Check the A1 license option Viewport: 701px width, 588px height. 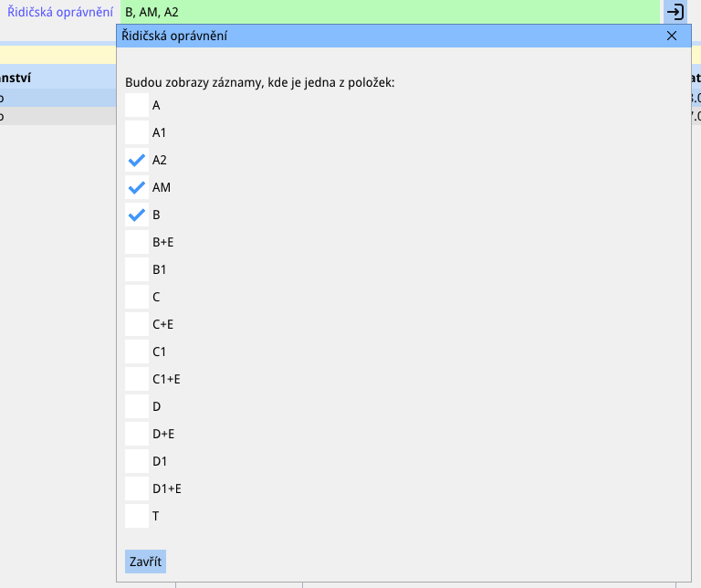pos(137,132)
